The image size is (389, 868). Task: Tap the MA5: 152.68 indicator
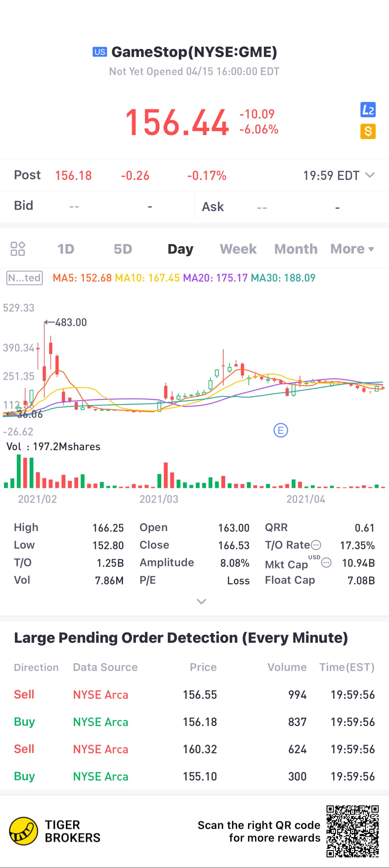pyautogui.click(x=82, y=278)
